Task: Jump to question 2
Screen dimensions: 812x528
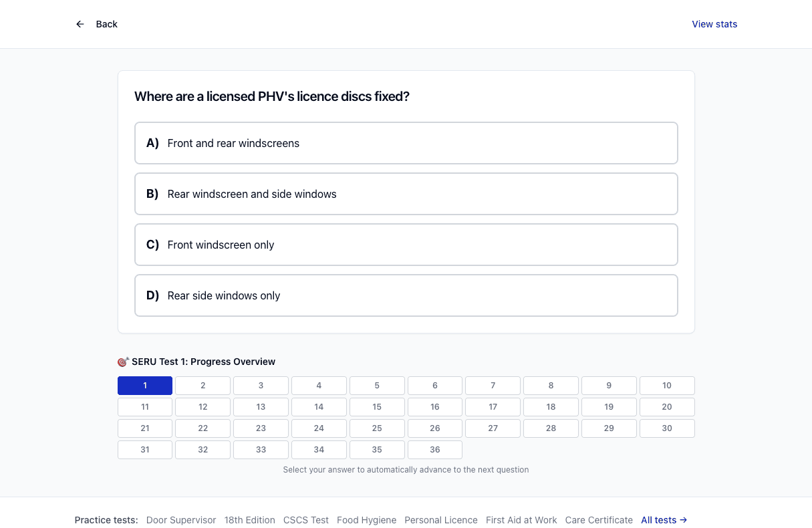Action: point(203,386)
